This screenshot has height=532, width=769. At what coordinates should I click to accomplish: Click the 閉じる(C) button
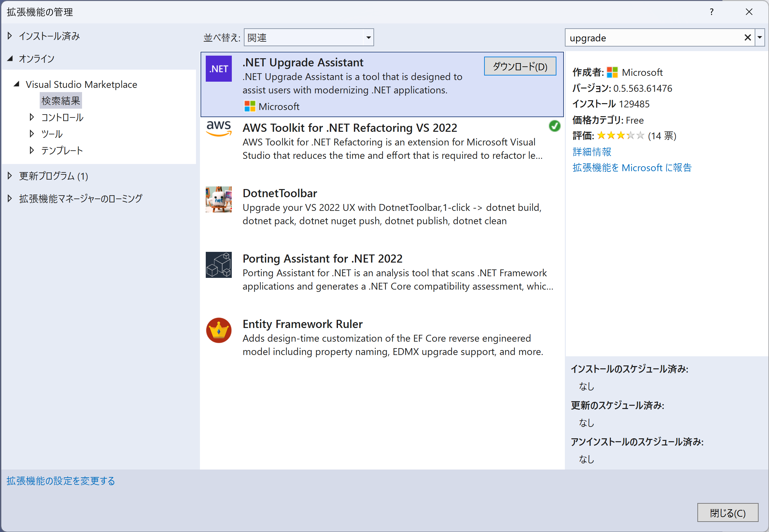coord(728,513)
